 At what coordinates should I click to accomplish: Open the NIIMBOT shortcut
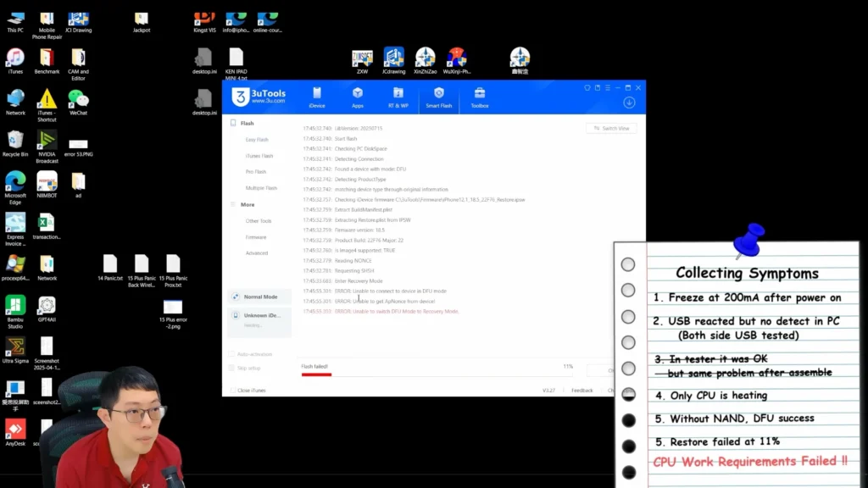[47, 186]
